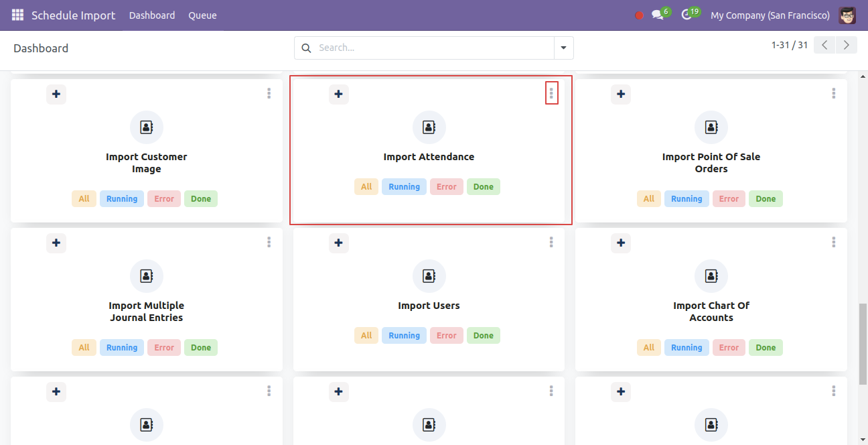Image resolution: width=868 pixels, height=445 pixels.
Task: Open kebab menu on Import Chart Of Accounts
Action: pyautogui.click(x=834, y=243)
